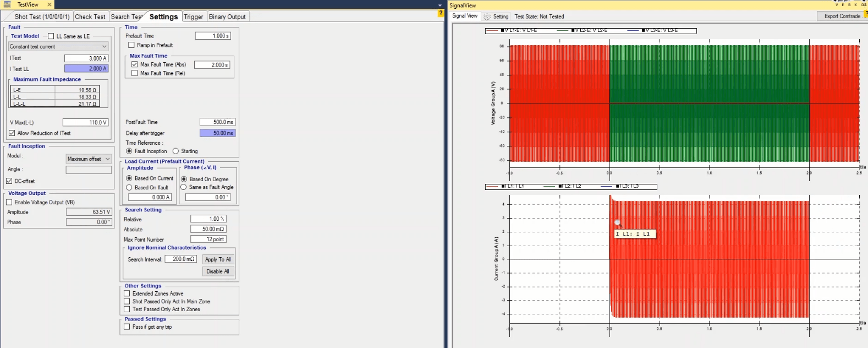Click the gear icon next to Setting
Viewport: 868px width, 348px height.
(487, 17)
